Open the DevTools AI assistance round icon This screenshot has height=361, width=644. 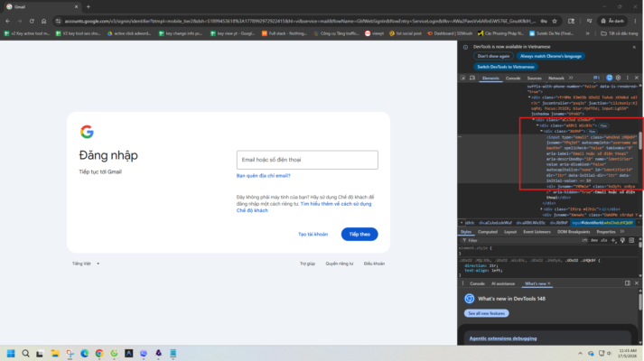609,78
